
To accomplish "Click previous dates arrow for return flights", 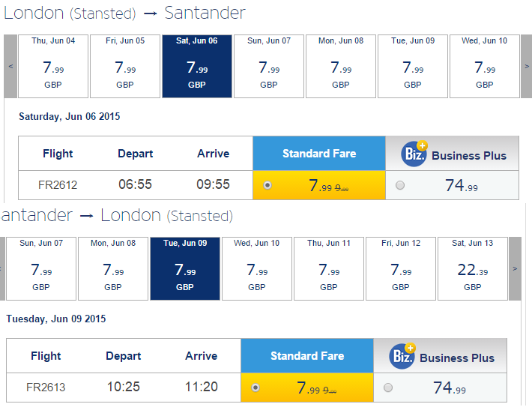I will (x=2, y=268).
